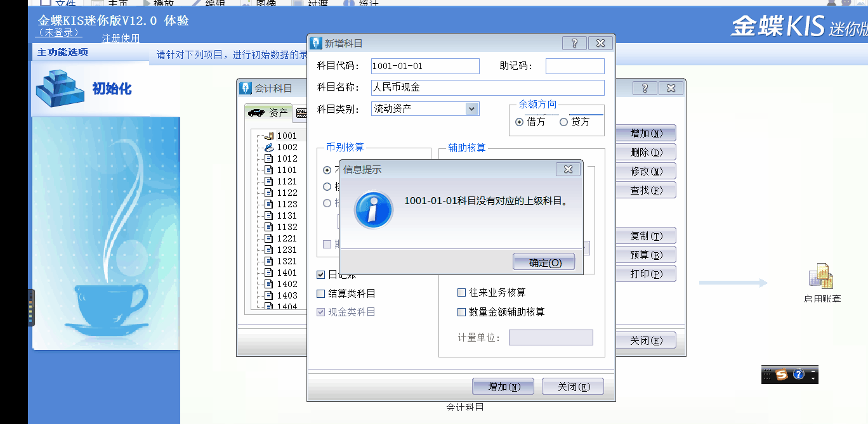Click the 启用账套 icon
The width and height of the screenshot is (868, 424).
(x=821, y=276)
